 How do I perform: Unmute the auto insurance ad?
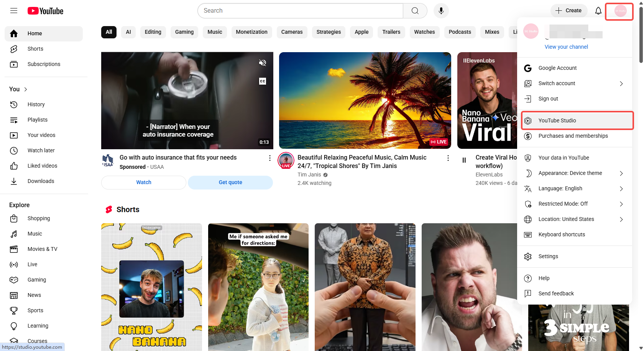(x=263, y=62)
